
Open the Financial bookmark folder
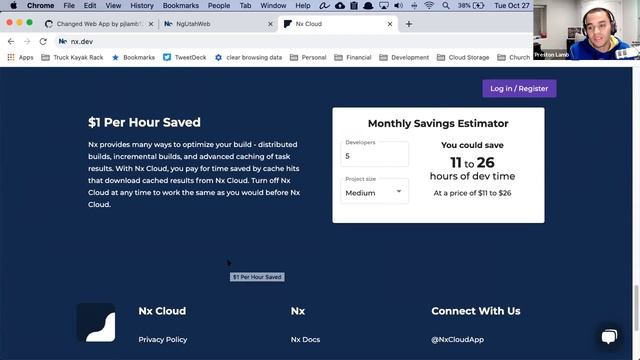[x=353, y=58]
